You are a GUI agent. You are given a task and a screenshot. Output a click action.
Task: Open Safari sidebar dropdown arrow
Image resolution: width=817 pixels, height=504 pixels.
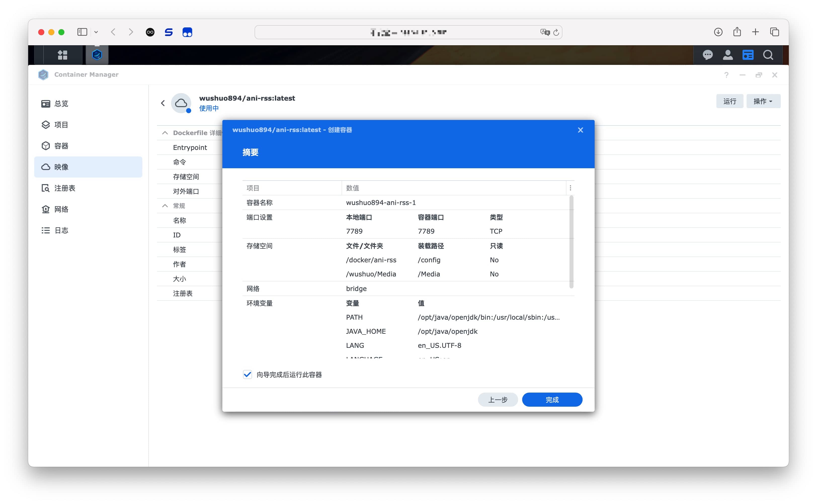tap(96, 32)
